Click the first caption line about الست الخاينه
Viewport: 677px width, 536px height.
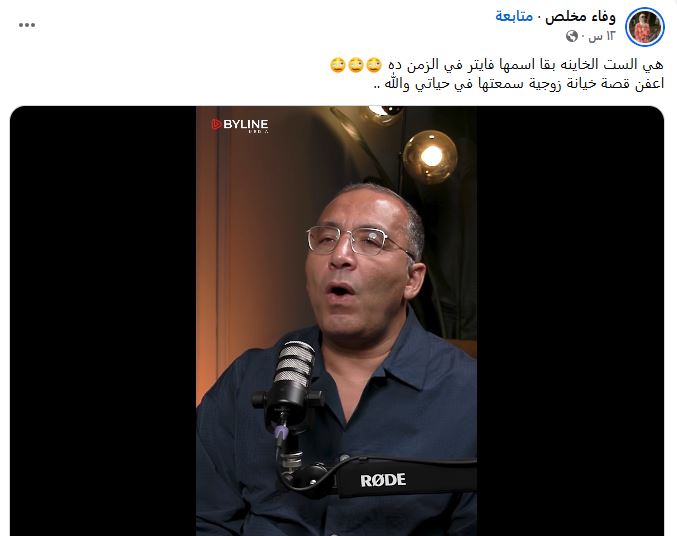point(526,65)
